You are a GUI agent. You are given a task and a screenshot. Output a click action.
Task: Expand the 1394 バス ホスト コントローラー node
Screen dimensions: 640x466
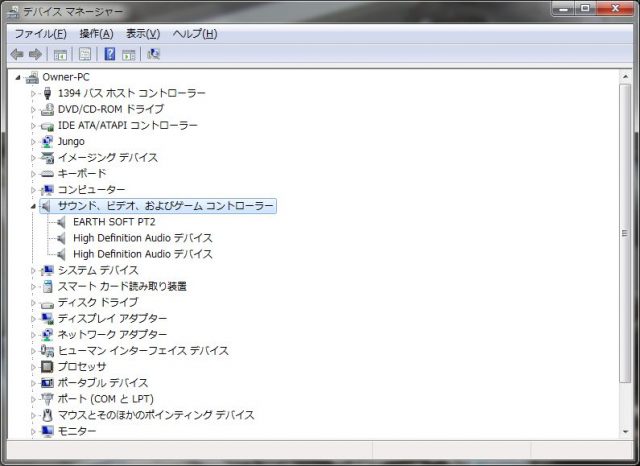pos(33,93)
